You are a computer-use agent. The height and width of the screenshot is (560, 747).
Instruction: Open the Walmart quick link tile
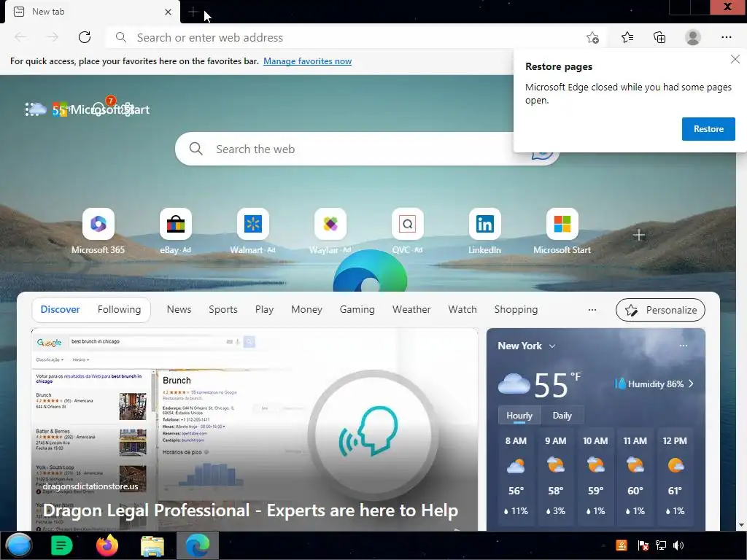252,231
